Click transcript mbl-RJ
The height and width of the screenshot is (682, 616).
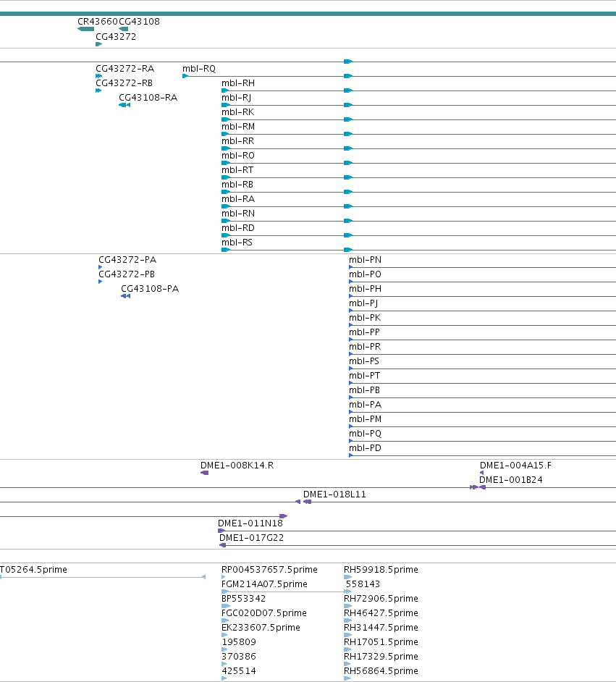[x=237, y=98]
